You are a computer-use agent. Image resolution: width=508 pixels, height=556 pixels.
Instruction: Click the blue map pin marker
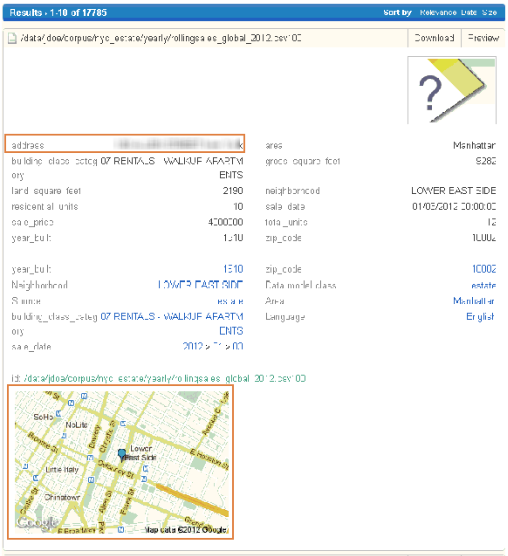point(122,455)
